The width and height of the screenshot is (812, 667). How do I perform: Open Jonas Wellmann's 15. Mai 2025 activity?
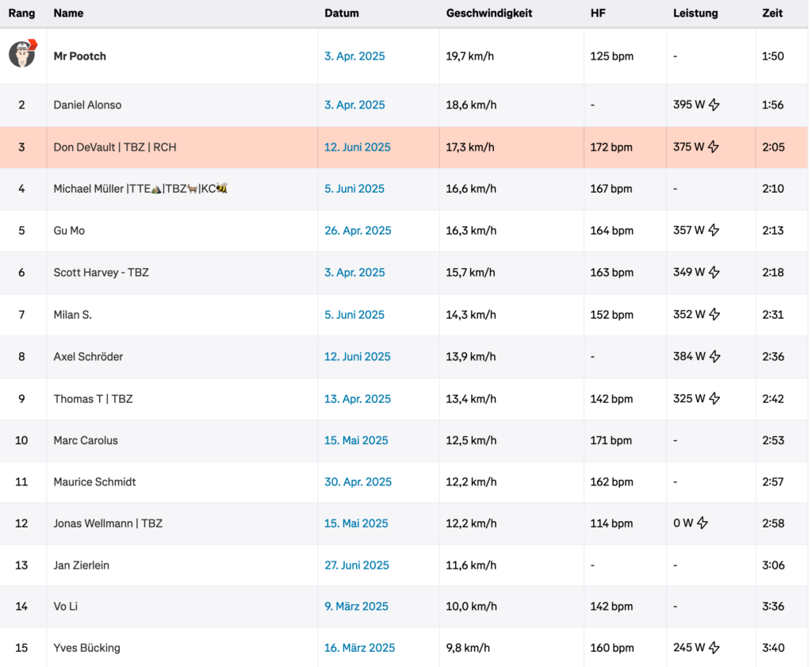[356, 523]
